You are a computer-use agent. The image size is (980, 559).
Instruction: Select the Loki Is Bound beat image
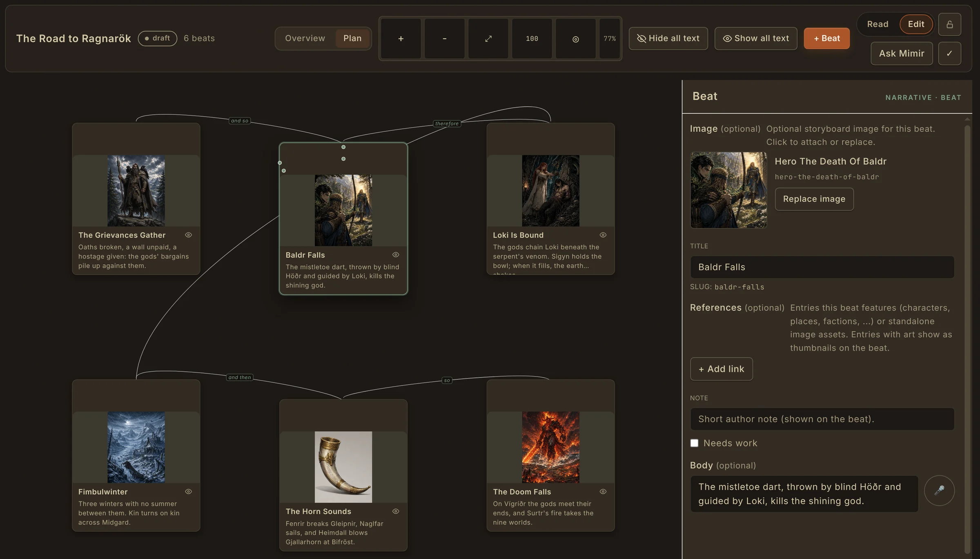pos(550,191)
